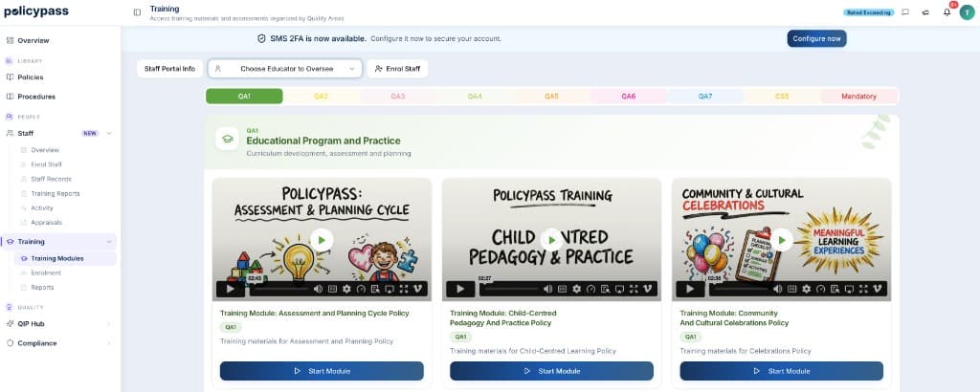
Task: Open the Choose Educator to Oversee dropdown
Action: tap(285, 69)
